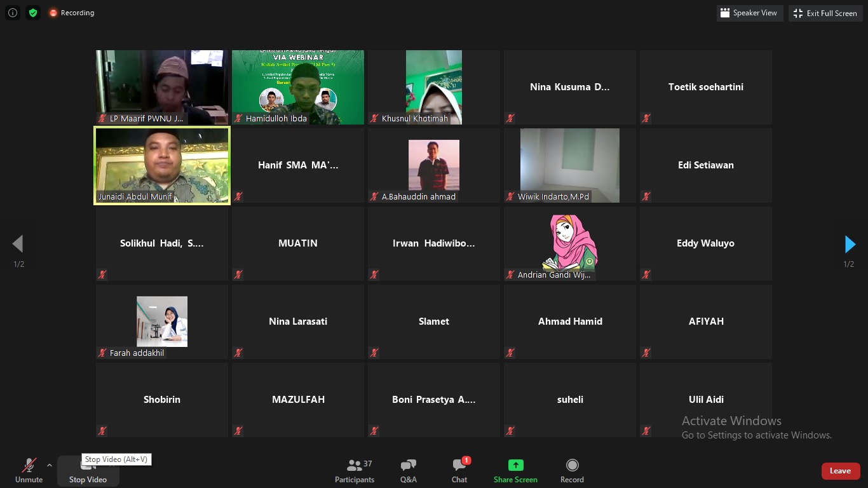Click the green Share Screen icon
This screenshot has width=868, height=488.
pyautogui.click(x=515, y=466)
